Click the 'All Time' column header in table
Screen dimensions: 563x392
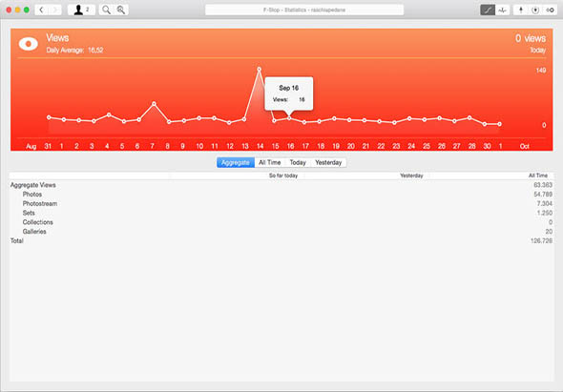[x=538, y=175]
